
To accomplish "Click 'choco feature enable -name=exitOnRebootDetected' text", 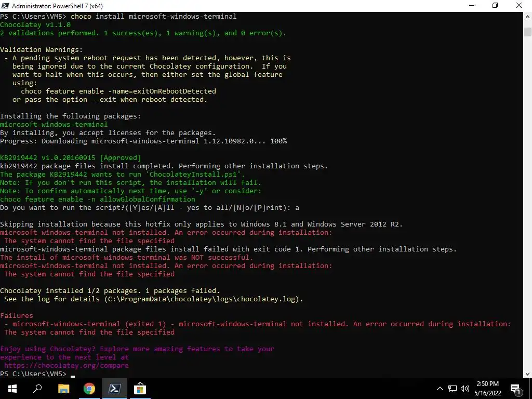I will [118, 91].
